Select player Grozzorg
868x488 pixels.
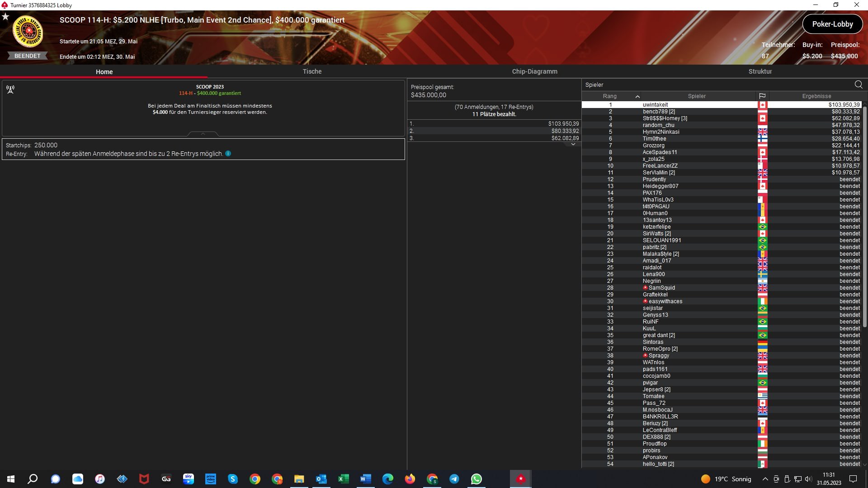click(722, 145)
